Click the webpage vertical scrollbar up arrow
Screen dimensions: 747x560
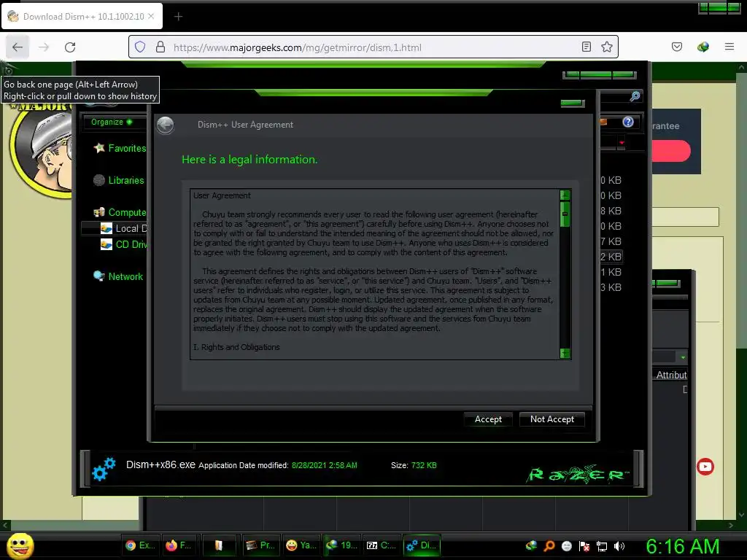tap(741, 68)
